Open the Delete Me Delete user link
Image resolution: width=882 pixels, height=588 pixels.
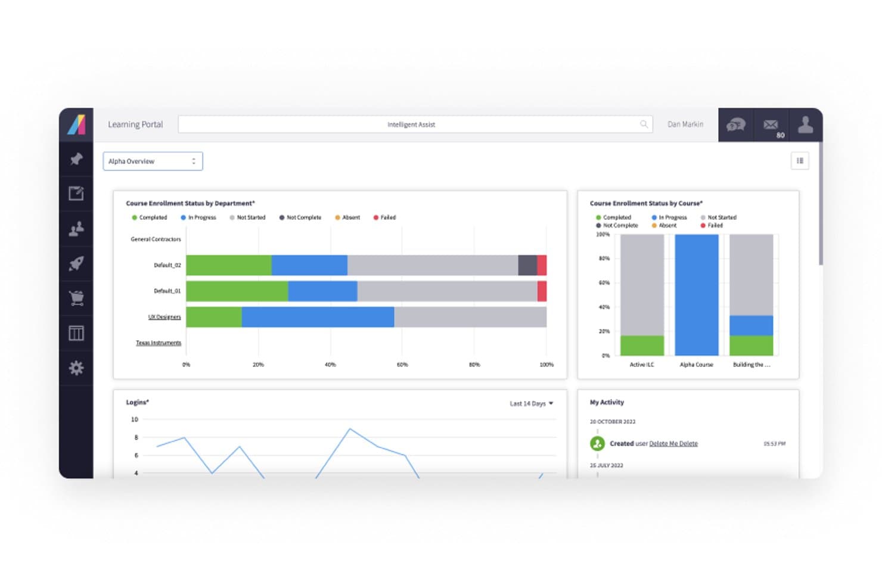pos(673,443)
